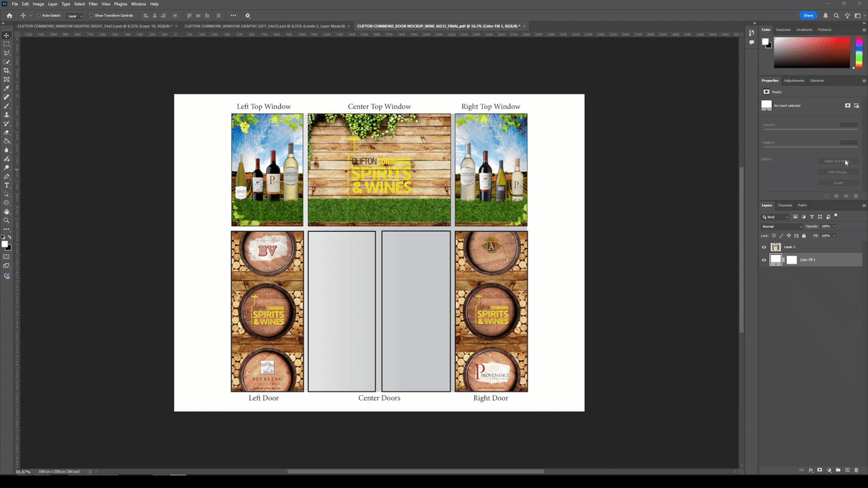
Task: Click the Color Range button
Action: tap(837, 172)
